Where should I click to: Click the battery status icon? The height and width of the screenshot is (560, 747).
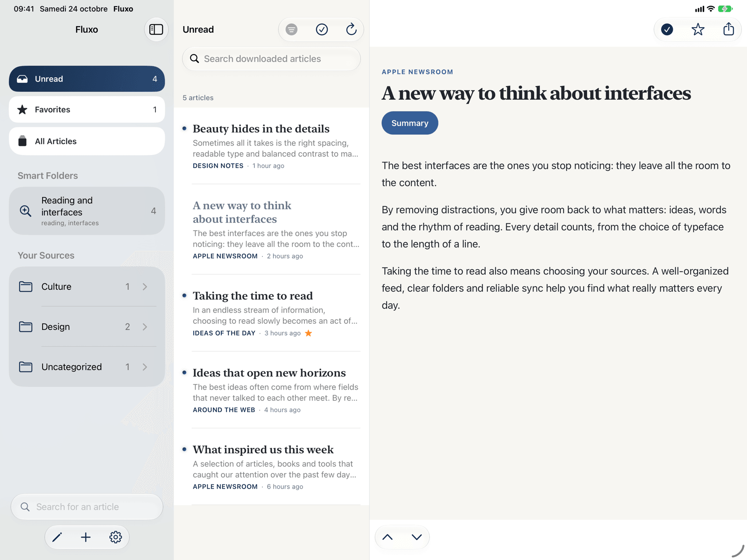(x=725, y=9)
